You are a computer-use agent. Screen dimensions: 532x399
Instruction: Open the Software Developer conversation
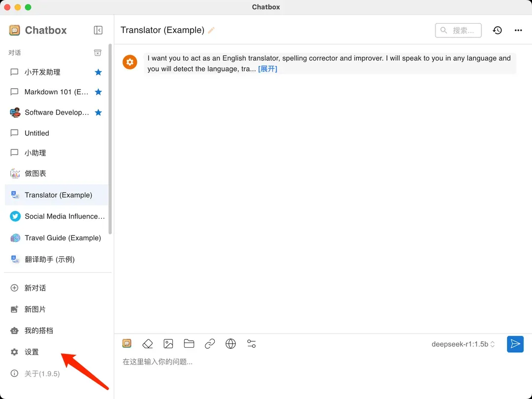pyautogui.click(x=56, y=112)
